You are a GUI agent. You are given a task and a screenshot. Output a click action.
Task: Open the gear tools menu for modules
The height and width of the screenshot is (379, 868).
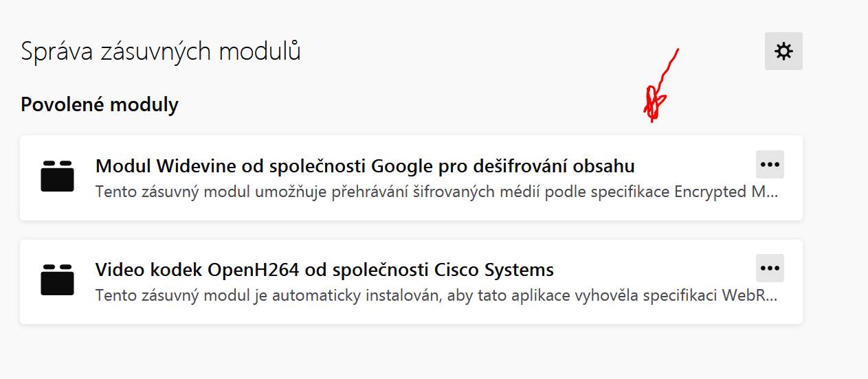pyautogui.click(x=783, y=51)
